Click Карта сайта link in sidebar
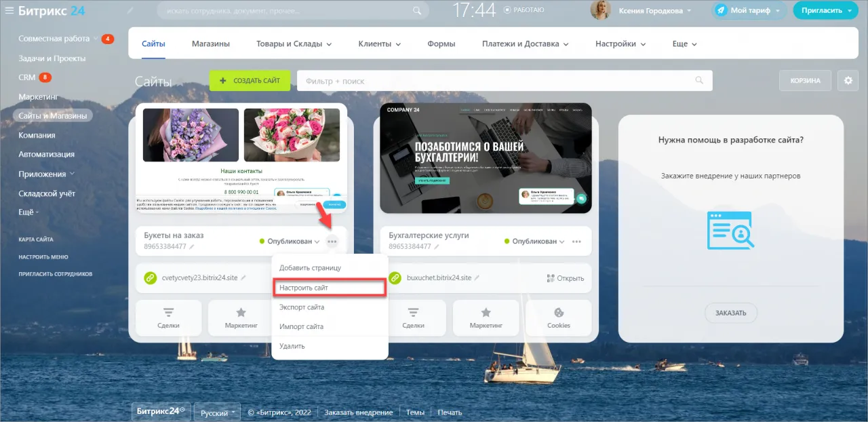Viewport: 868px width, 422px height. [36, 239]
